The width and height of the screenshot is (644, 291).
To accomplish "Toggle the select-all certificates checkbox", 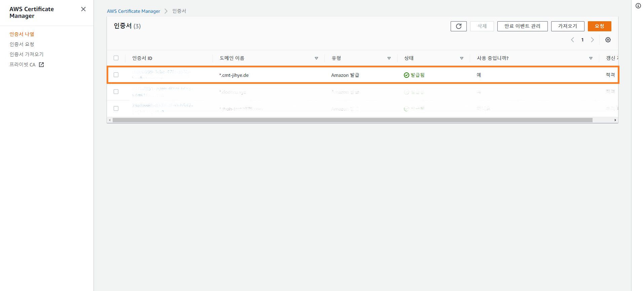I will click(116, 58).
